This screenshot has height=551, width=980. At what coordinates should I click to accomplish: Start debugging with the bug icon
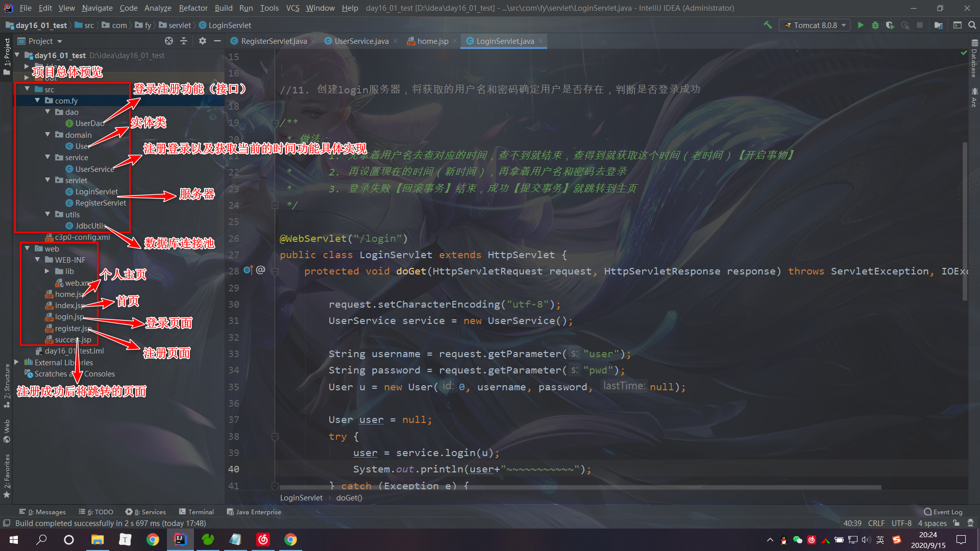(875, 25)
